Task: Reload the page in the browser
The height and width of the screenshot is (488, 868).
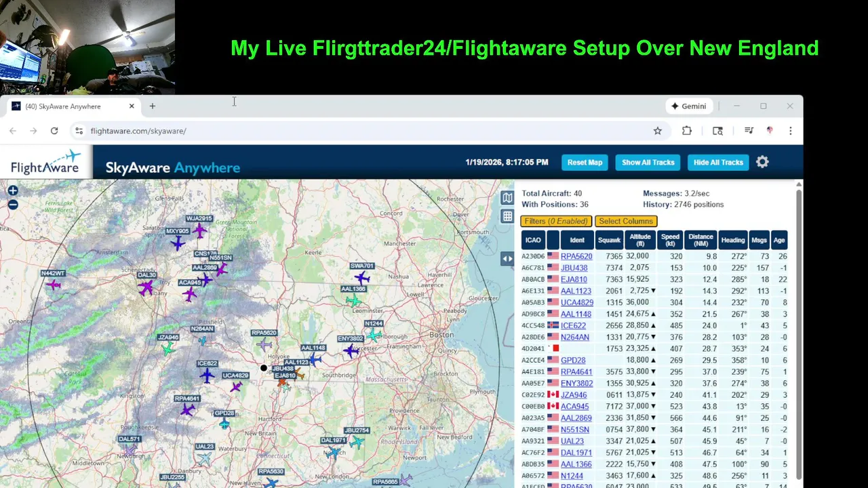Action: 54,131
